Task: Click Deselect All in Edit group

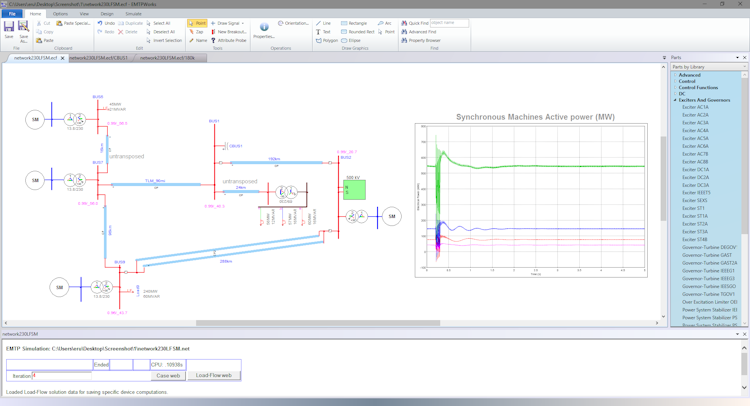Action: click(160, 32)
